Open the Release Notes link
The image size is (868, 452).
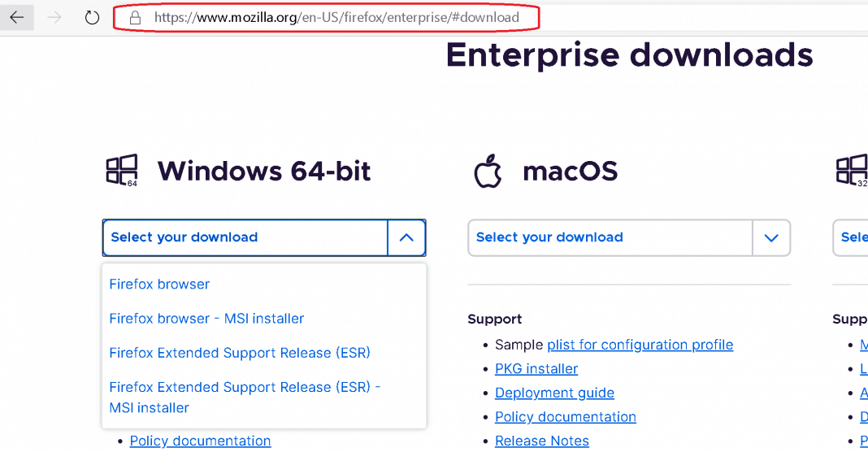pos(541,441)
